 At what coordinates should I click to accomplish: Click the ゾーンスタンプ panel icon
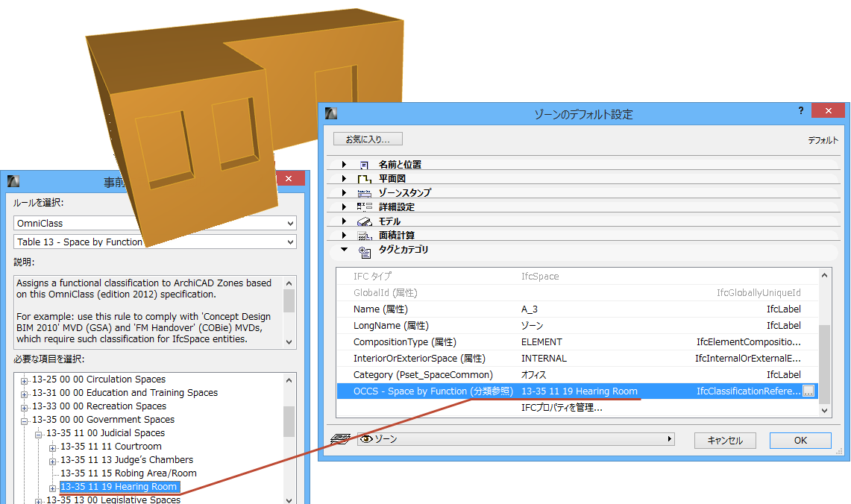point(364,193)
